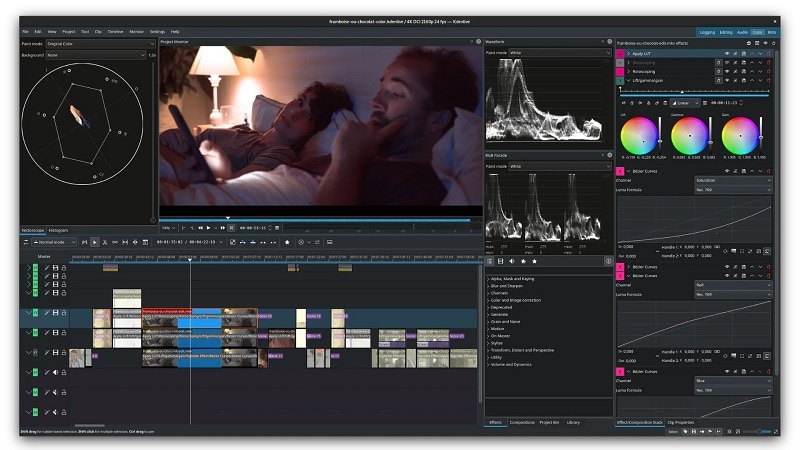Move the Apply LUT effect down with the arrow
800x450 pixels.
click(x=760, y=54)
